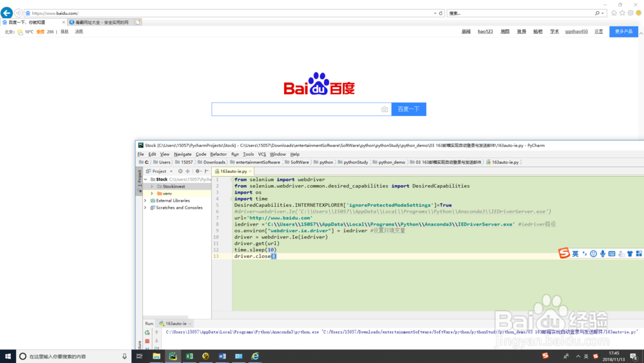Open Windows Start menu
Screen dimensions: 644x363
8,356
